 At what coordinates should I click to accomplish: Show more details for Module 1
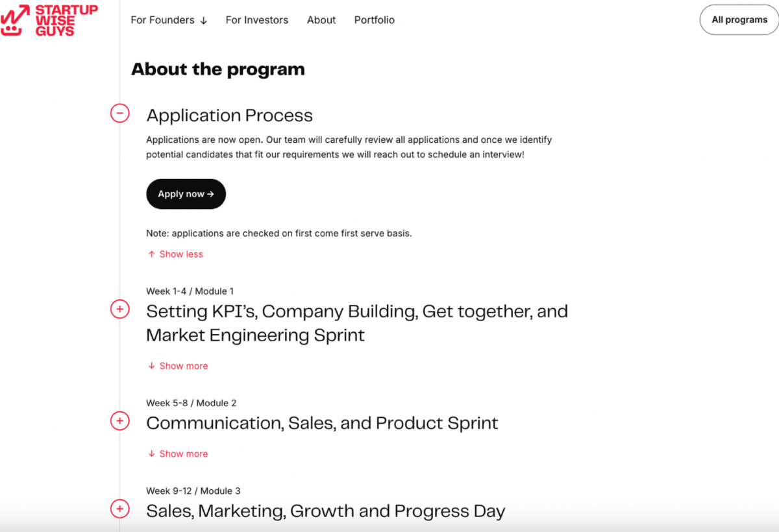point(184,365)
